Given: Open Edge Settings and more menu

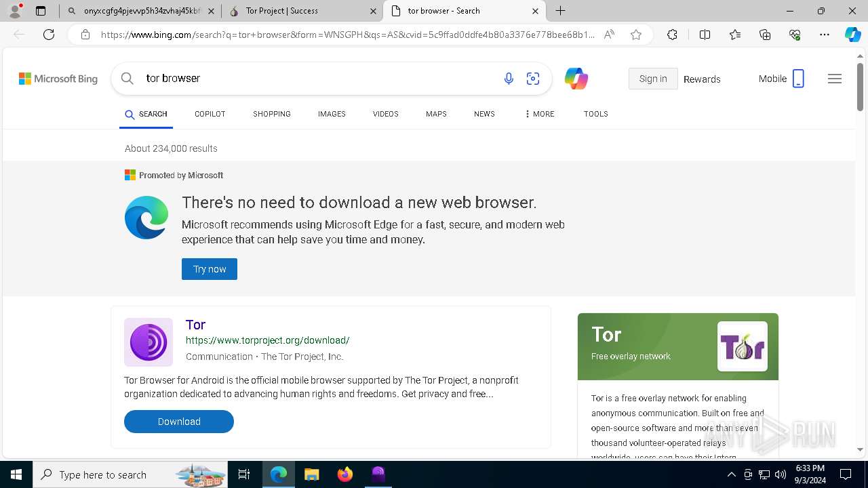Looking at the screenshot, I should 825,35.
